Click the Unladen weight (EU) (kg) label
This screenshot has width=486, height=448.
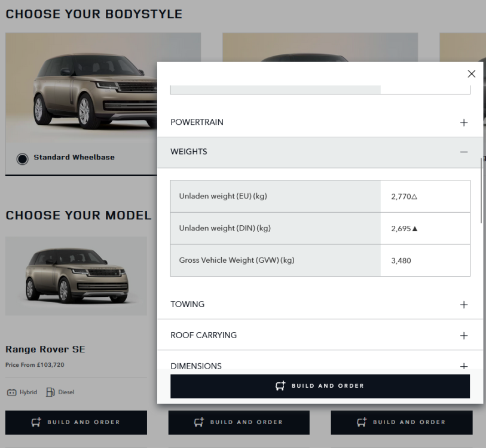223,196
